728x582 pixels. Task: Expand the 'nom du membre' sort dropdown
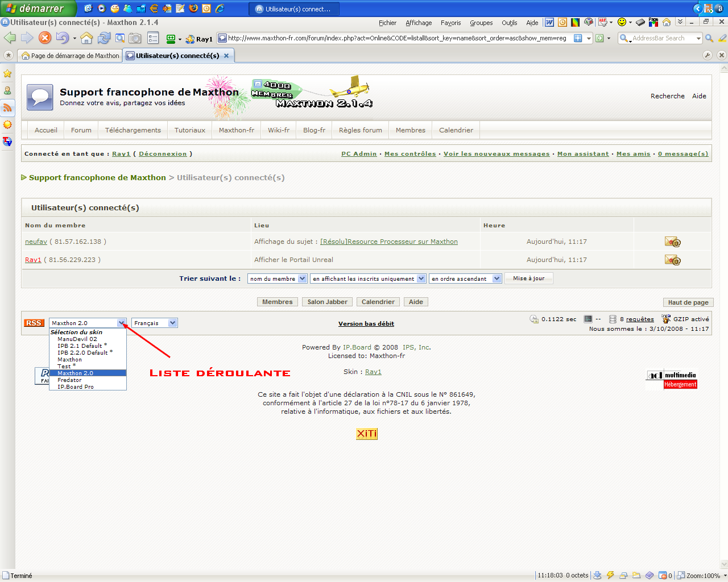[303, 278]
